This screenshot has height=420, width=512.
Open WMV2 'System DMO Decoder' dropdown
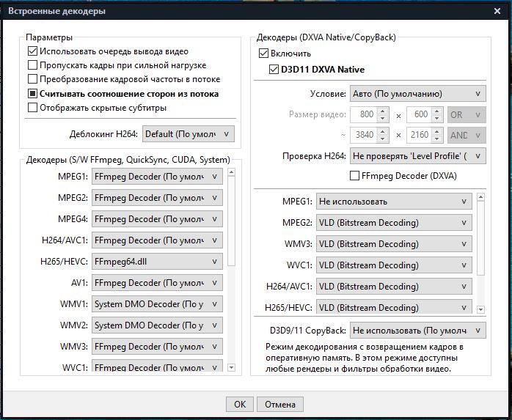pyautogui.click(x=157, y=325)
